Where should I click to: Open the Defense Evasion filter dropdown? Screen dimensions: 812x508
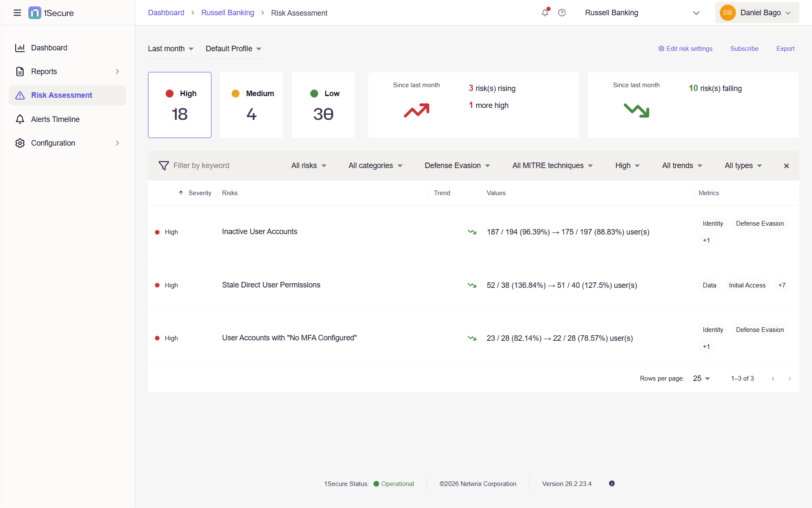(457, 166)
